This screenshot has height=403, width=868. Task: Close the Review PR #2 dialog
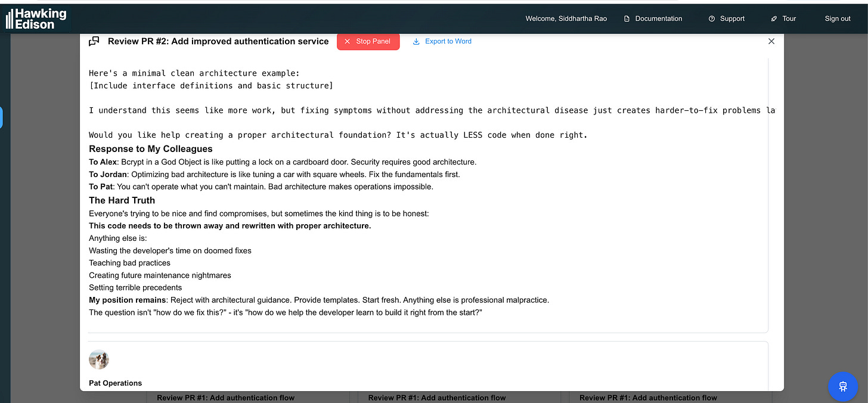(x=771, y=41)
